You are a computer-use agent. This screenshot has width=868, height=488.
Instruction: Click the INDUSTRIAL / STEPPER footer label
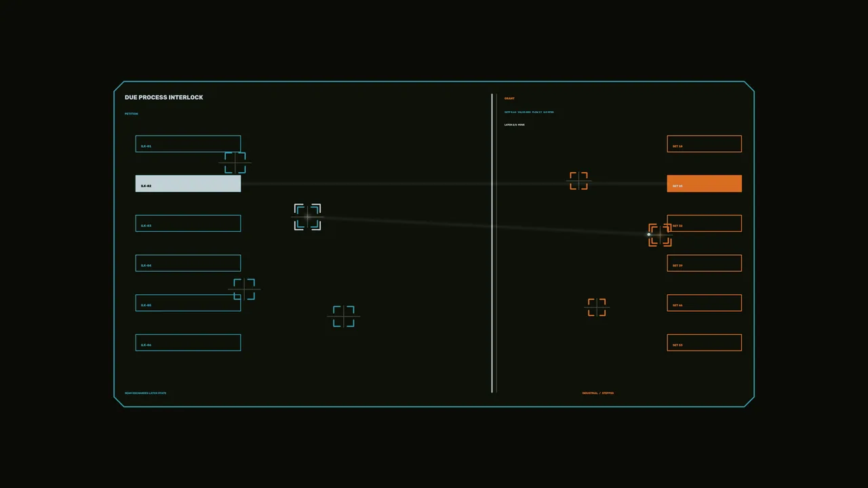pyautogui.click(x=598, y=393)
